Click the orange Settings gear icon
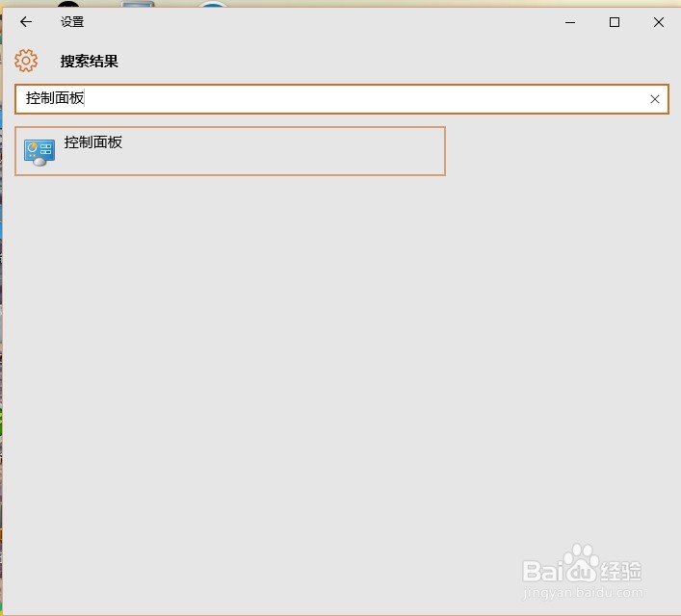The image size is (681, 616). point(26,61)
